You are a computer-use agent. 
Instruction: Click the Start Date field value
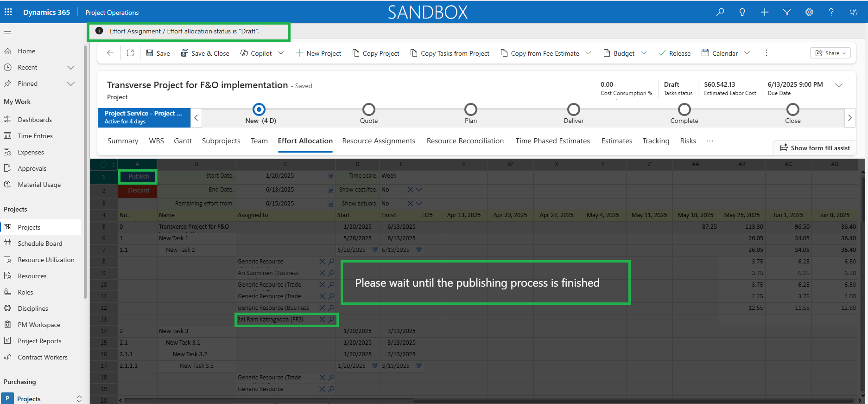tap(280, 176)
